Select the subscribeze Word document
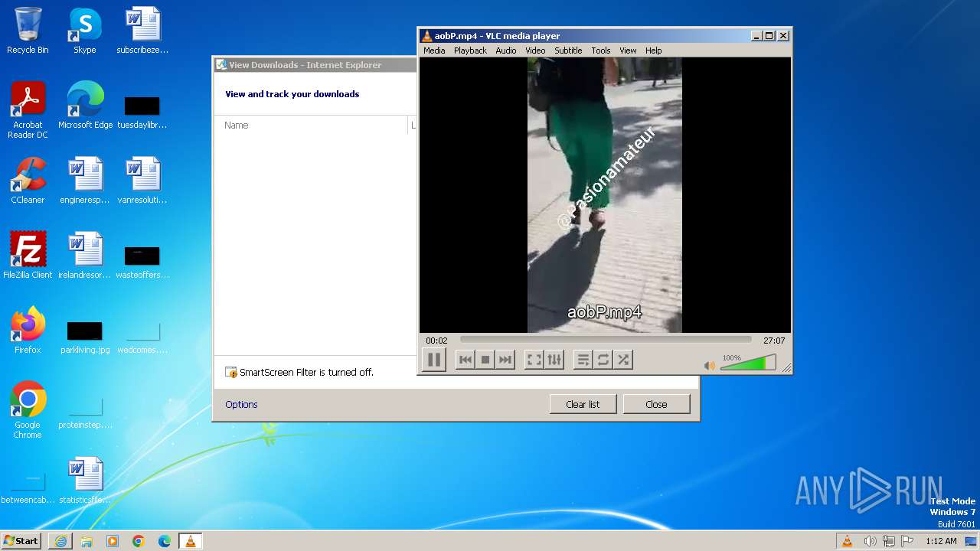 coord(142,31)
